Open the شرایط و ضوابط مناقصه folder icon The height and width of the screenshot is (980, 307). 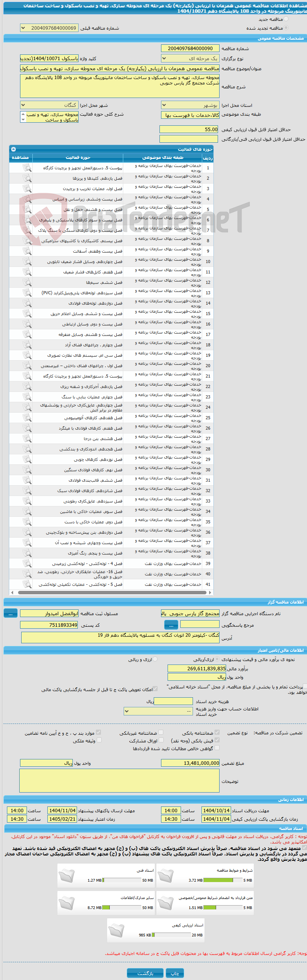pyautogui.click(x=166, y=875)
